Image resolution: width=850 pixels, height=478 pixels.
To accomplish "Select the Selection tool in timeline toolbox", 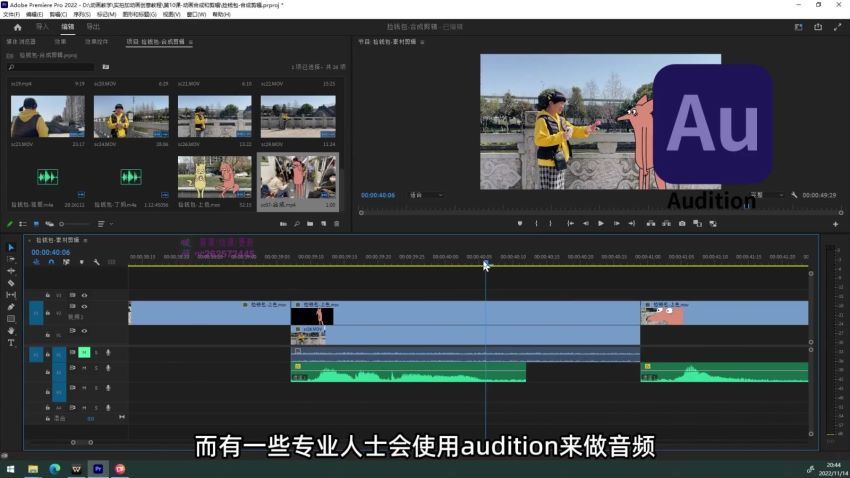I will [x=11, y=247].
